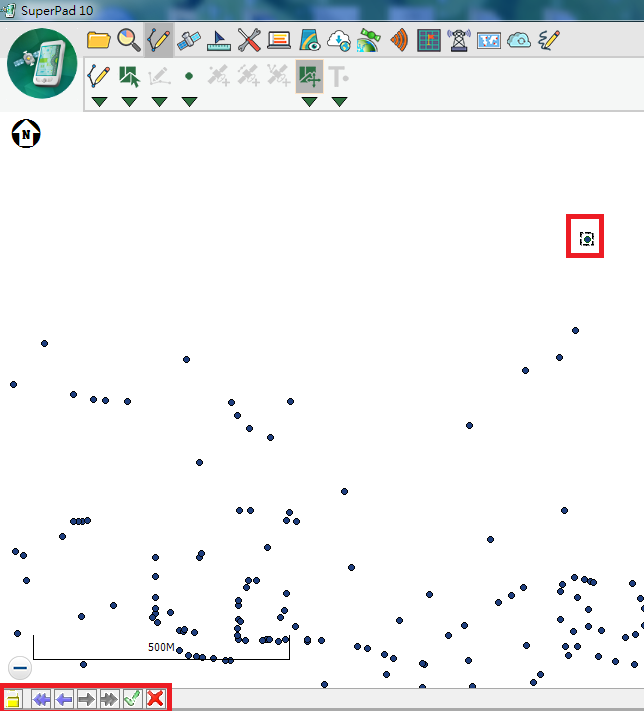Open the folder icon in main toolbar
The width and height of the screenshot is (644, 711).
[x=98, y=40]
